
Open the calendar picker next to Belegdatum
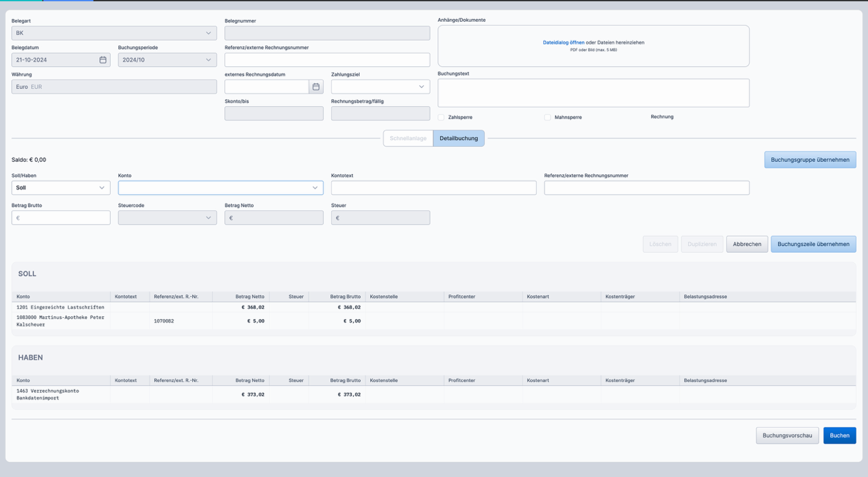pos(103,59)
